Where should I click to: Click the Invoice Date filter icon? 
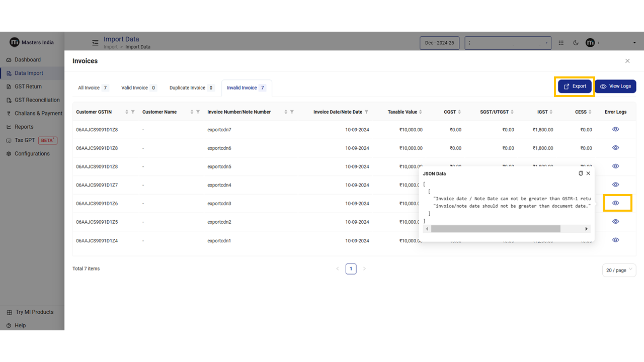point(366,112)
